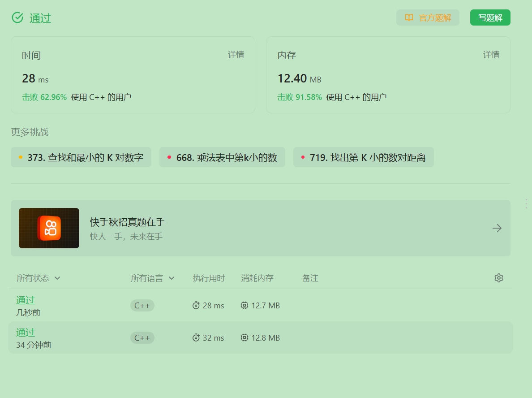Click the arrow on the Kuaishou banner
The width and height of the screenshot is (532, 398).
[497, 228]
